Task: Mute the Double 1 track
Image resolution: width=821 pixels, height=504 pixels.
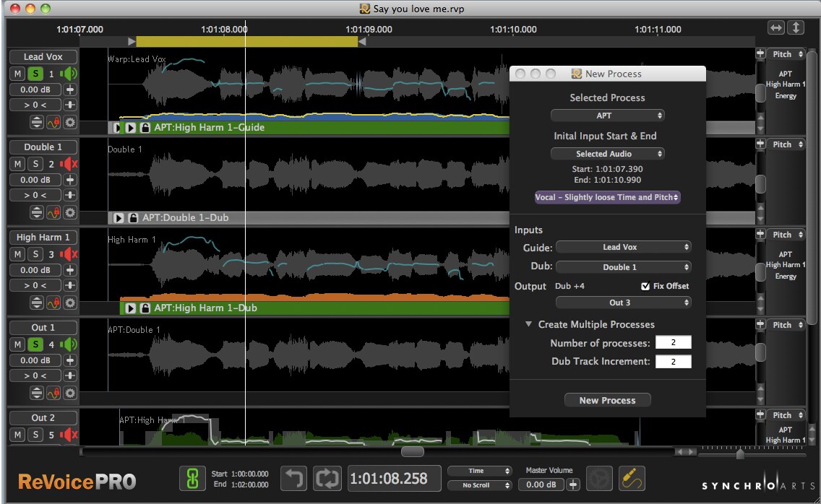Action: click(18, 164)
